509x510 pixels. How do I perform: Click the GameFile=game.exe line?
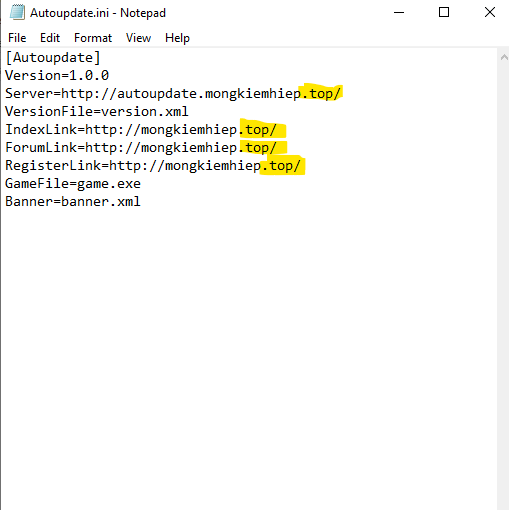pos(73,184)
